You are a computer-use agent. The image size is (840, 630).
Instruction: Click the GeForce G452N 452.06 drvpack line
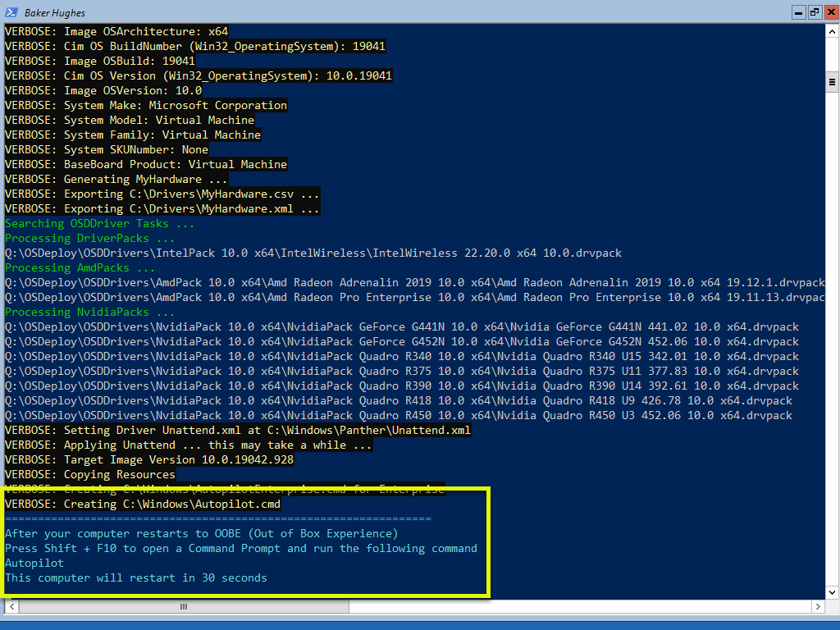402,342
